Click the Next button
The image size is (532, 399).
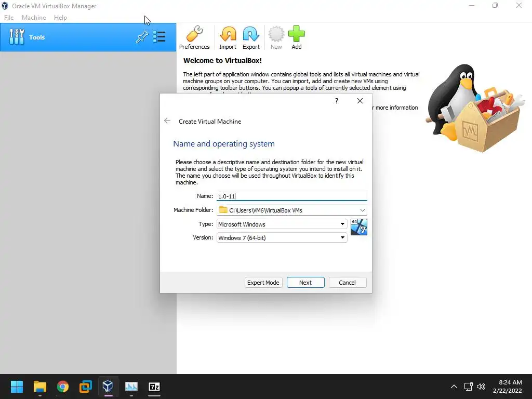pos(305,283)
